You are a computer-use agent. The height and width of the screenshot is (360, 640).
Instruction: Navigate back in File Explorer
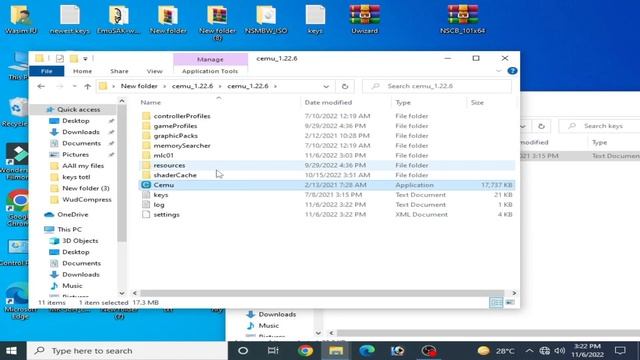click(41, 86)
